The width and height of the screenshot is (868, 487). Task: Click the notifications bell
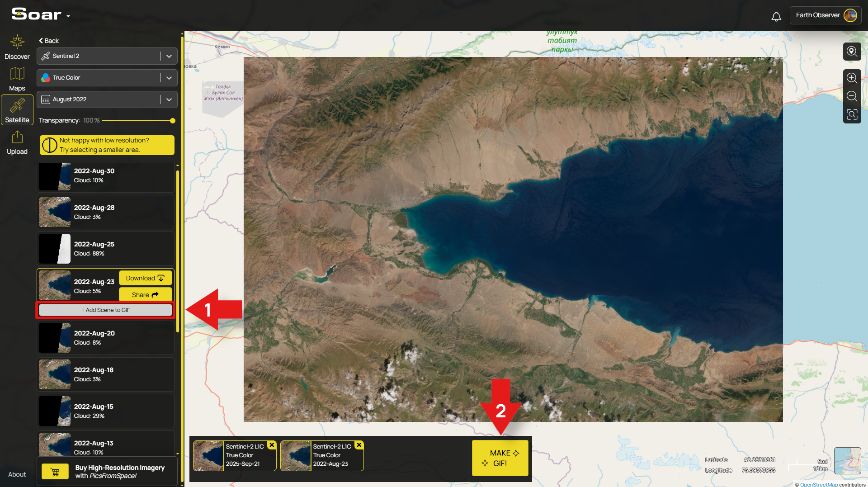776,16
